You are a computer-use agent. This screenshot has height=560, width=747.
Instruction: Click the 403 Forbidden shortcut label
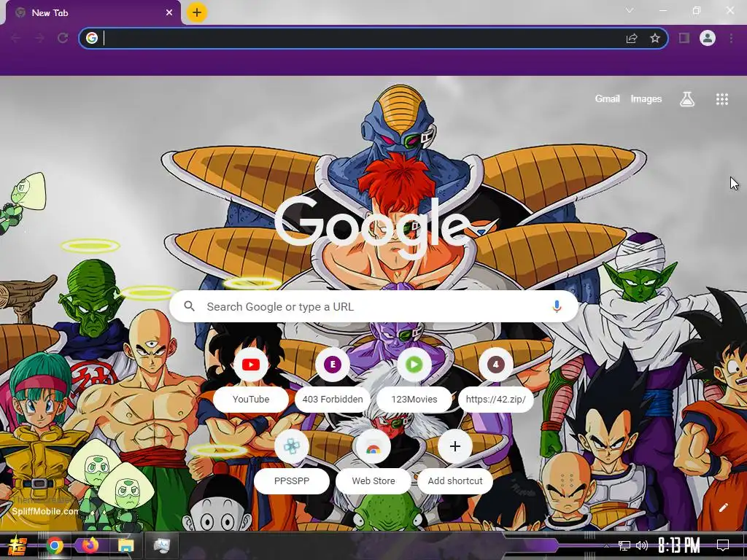click(x=333, y=399)
